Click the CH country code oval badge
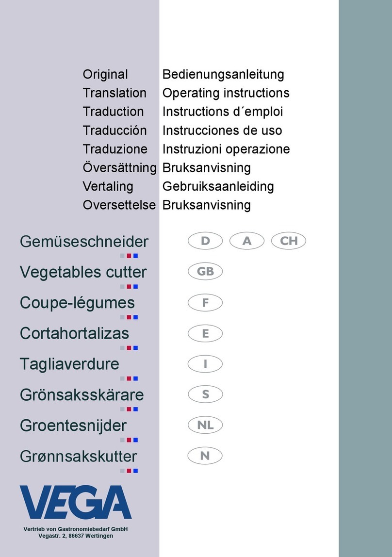Viewport: 392px width, 557px height. 289,241
